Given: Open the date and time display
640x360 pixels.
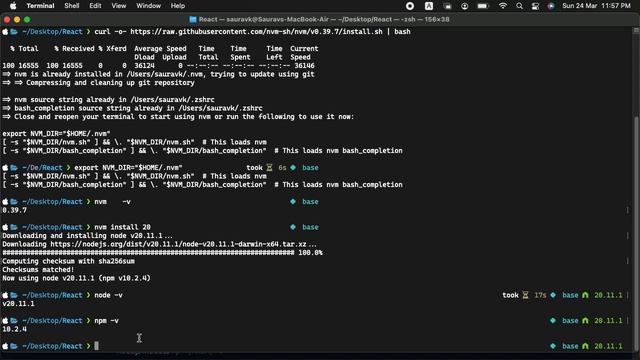Looking at the screenshot, I should pyautogui.click(x=596, y=6).
